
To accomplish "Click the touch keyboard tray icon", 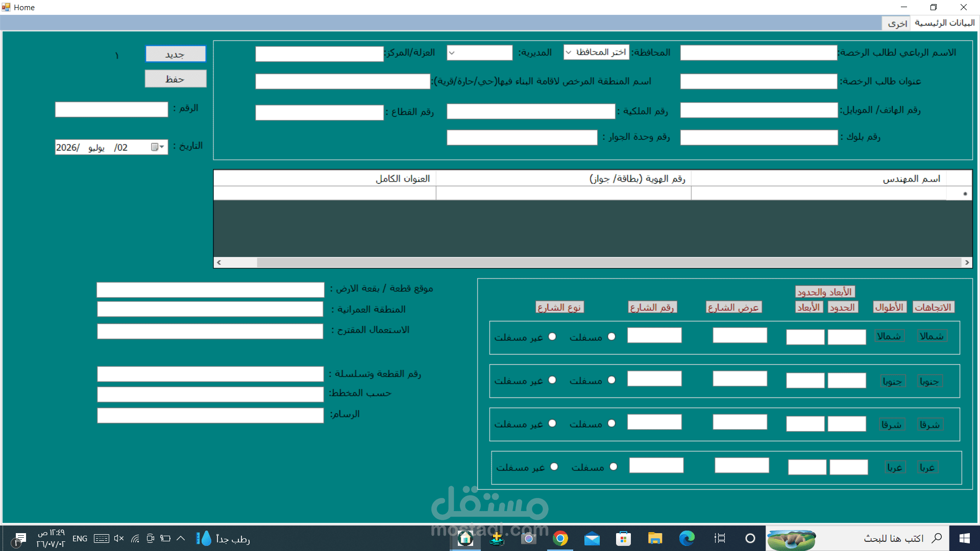I will point(102,538).
